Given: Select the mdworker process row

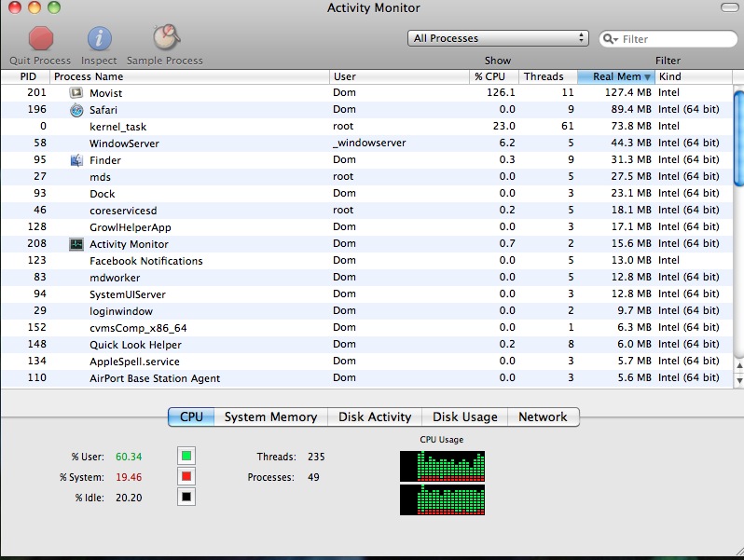Looking at the screenshot, I should tap(366, 278).
